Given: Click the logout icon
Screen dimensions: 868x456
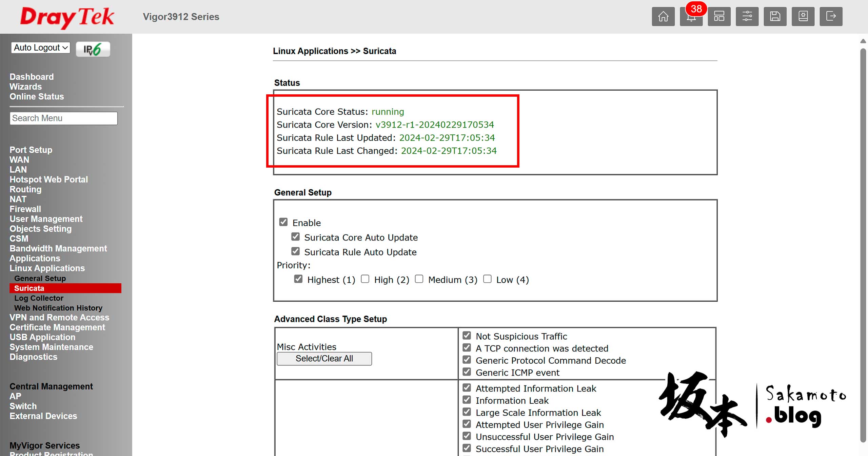Looking at the screenshot, I should pyautogui.click(x=831, y=16).
